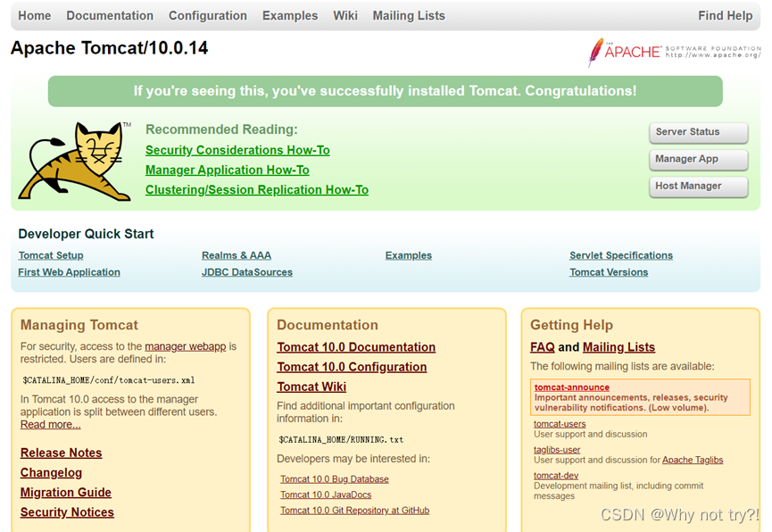Open the taglibs-user mailing list link
Image resolution: width=772 pixels, height=532 pixels.
[x=557, y=450]
